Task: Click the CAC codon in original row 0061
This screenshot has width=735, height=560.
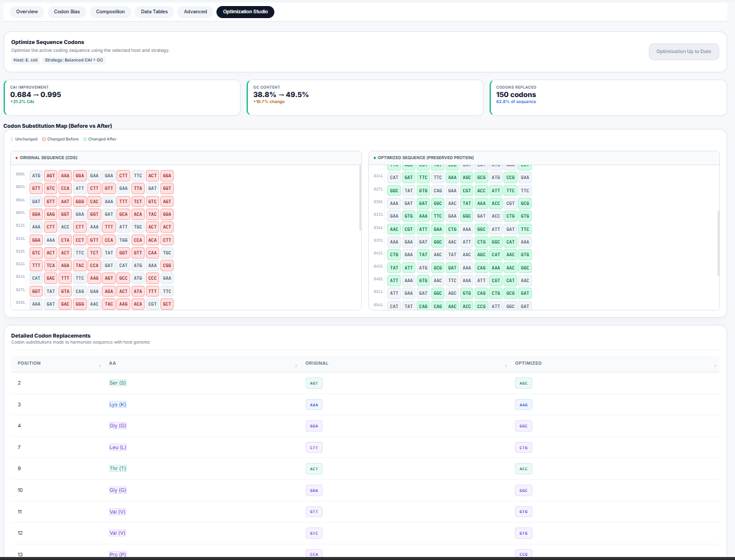Action: [95, 201]
